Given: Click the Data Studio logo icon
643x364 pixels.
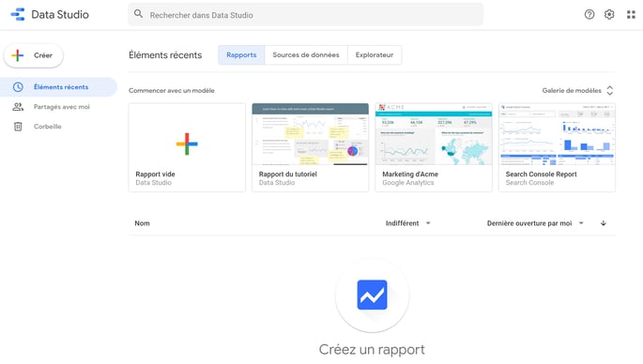Looking at the screenshot, I should click(18, 14).
